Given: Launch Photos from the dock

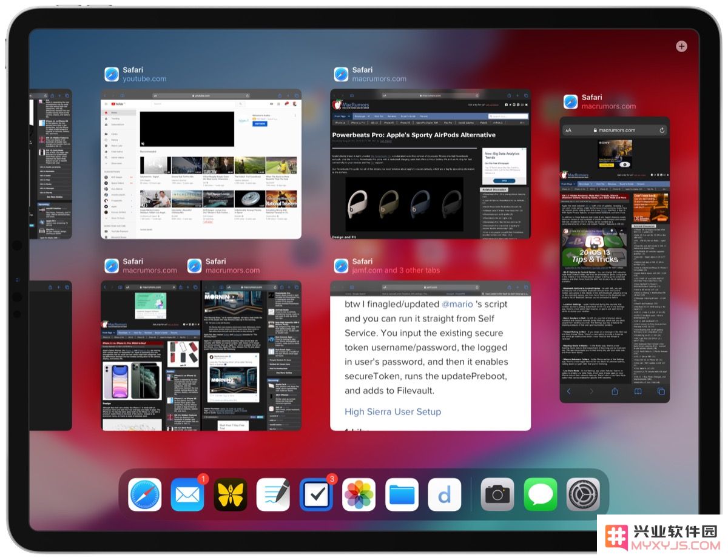Looking at the screenshot, I should tap(359, 494).
